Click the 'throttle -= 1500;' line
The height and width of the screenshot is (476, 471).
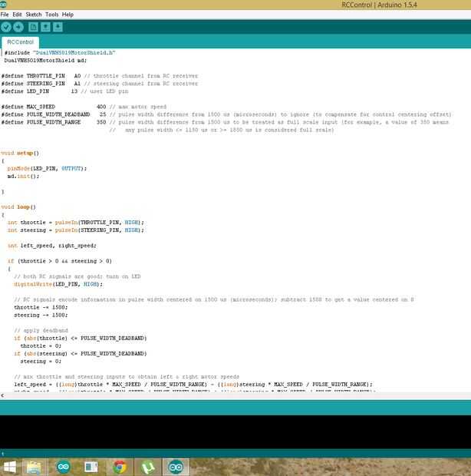click(x=41, y=308)
